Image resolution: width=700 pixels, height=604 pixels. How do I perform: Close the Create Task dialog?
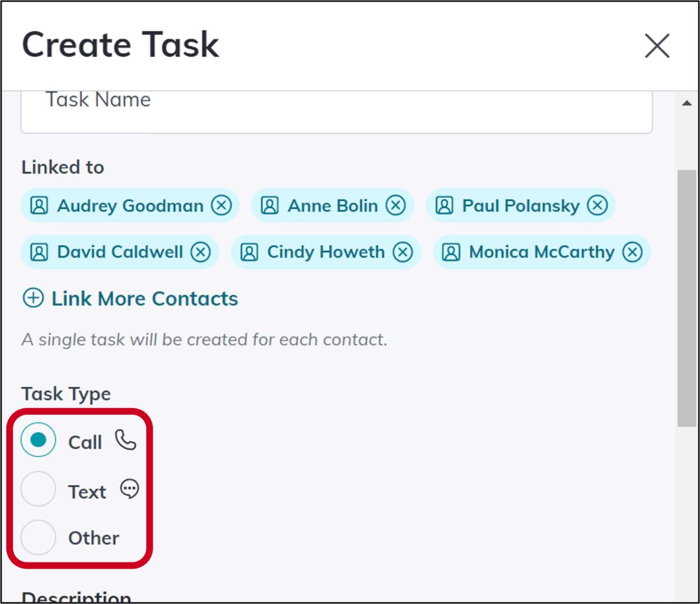[657, 46]
